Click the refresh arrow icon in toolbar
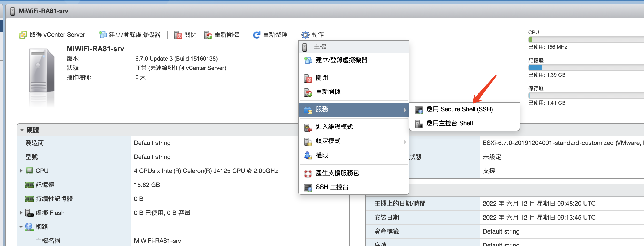The image size is (644, 246). coord(257,35)
